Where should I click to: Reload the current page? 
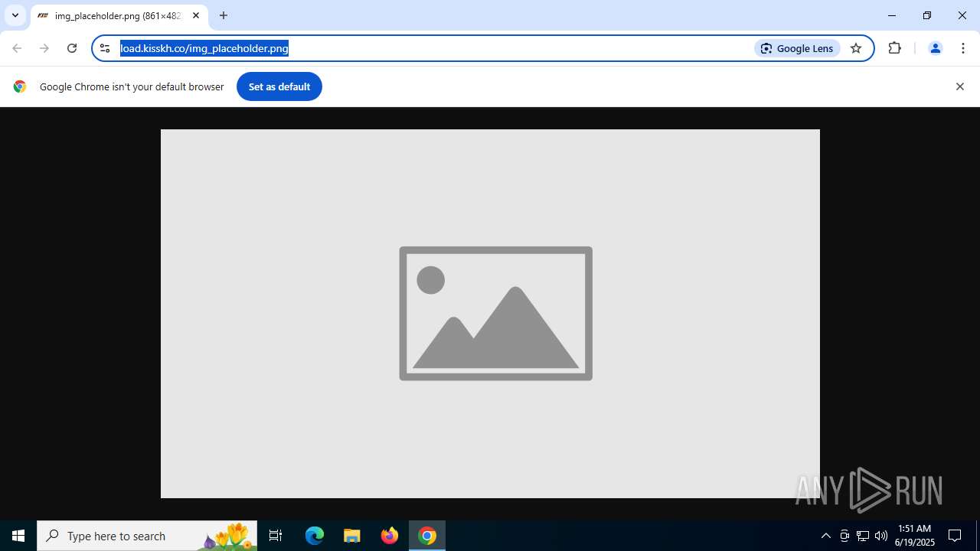(x=72, y=48)
